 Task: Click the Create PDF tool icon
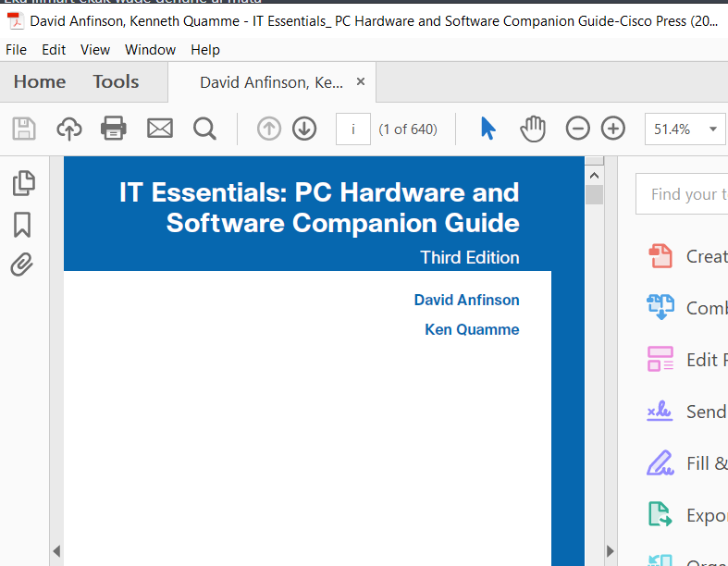click(x=660, y=256)
